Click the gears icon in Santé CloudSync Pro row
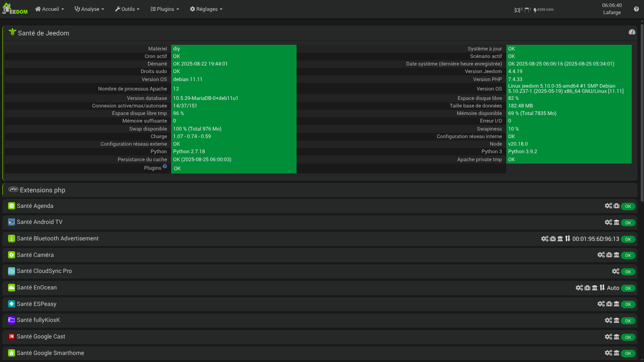This screenshot has width=644, height=362. (615, 271)
